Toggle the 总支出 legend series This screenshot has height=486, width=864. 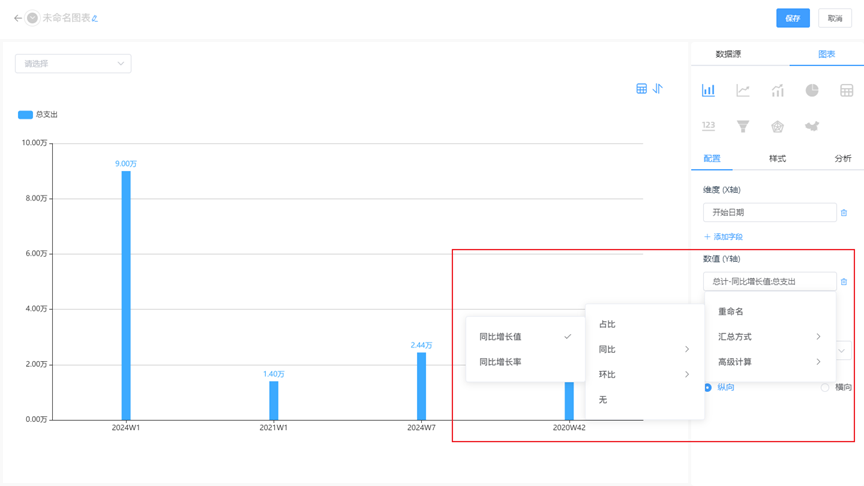(x=38, y=115)
